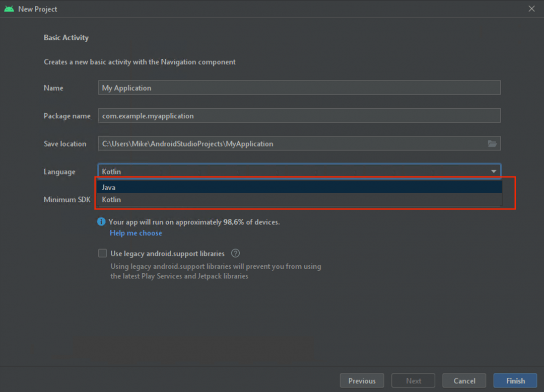
Task: Select Java from the language list
Action: pyautogui.click(x=109, y=187)
